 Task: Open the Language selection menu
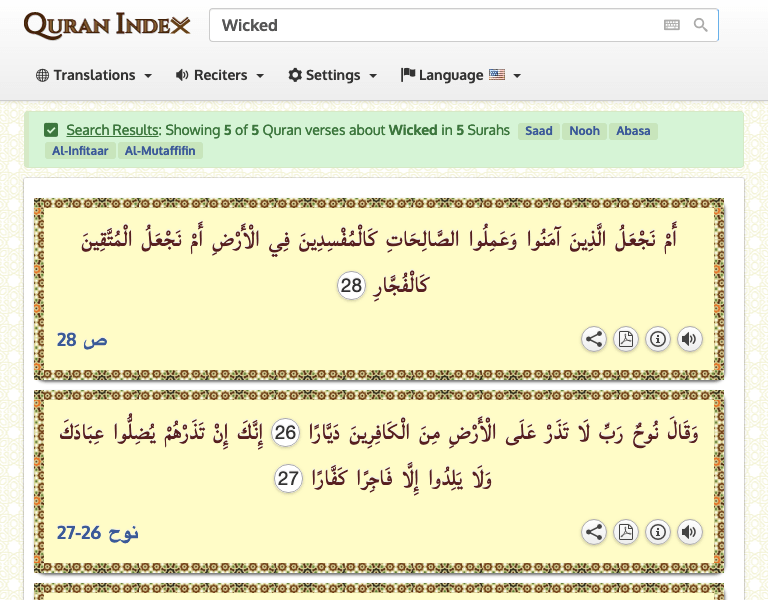[x=460, y=75]
